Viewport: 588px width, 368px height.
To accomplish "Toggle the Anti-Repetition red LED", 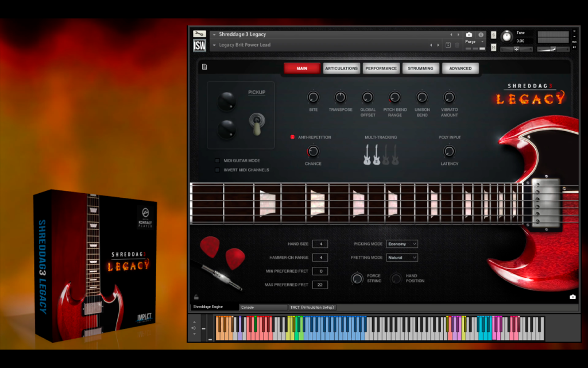I will point(292,137).
